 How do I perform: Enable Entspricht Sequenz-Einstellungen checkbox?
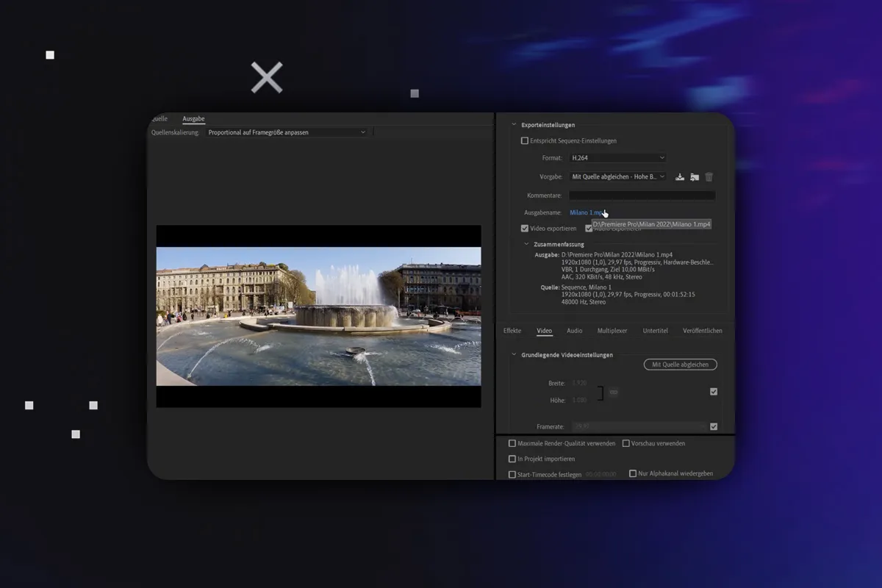[x=525, y=140]
